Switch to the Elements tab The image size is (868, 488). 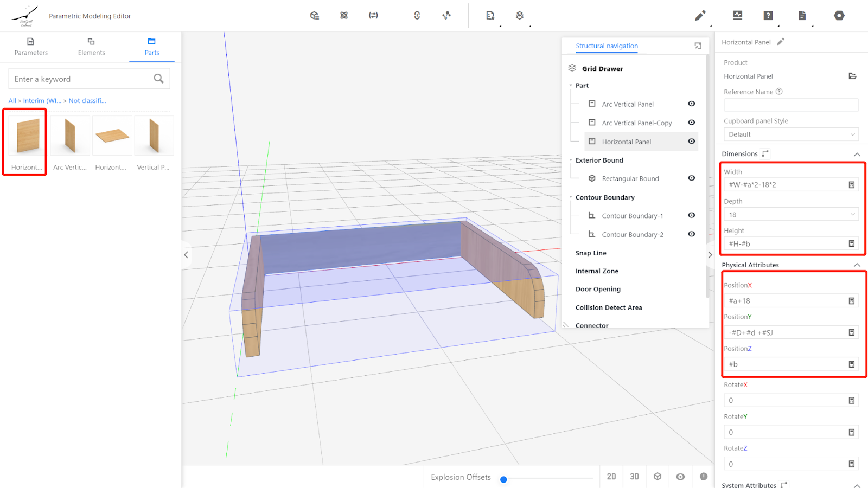point(91,47)
